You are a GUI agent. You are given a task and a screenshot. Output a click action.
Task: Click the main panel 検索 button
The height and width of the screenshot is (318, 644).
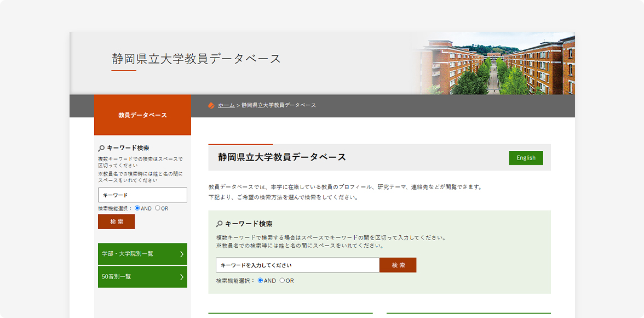pyautogui.click(x=398, y=265)
